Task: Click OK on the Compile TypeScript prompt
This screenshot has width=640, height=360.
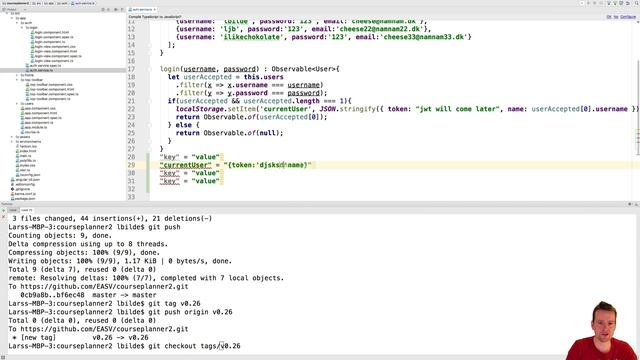Action: tap(609, 17)
